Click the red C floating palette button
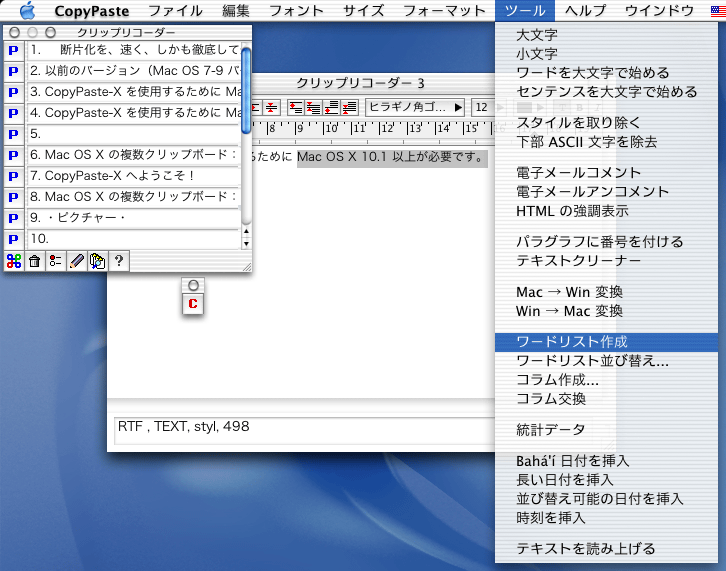726x571 pixels. 193,304
